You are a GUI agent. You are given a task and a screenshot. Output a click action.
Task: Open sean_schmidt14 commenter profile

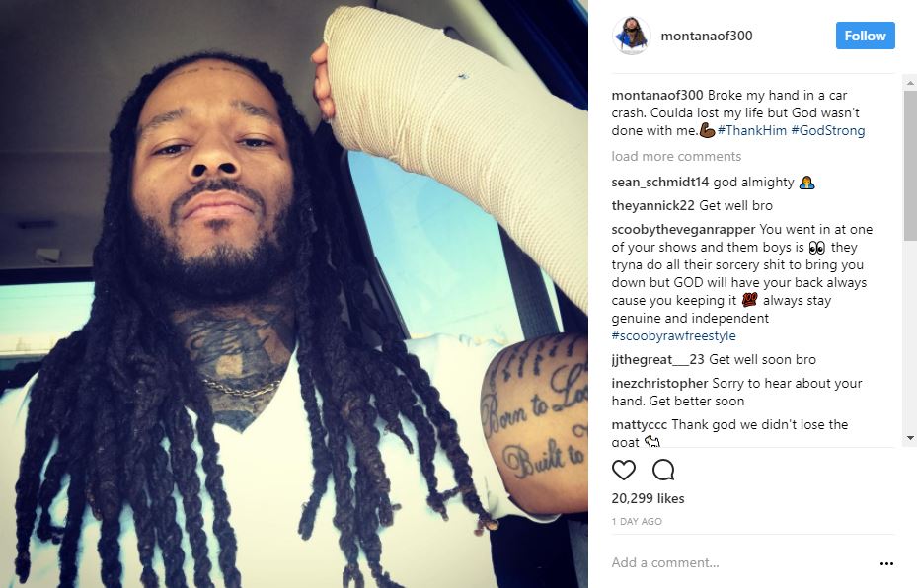click(659, 182)
